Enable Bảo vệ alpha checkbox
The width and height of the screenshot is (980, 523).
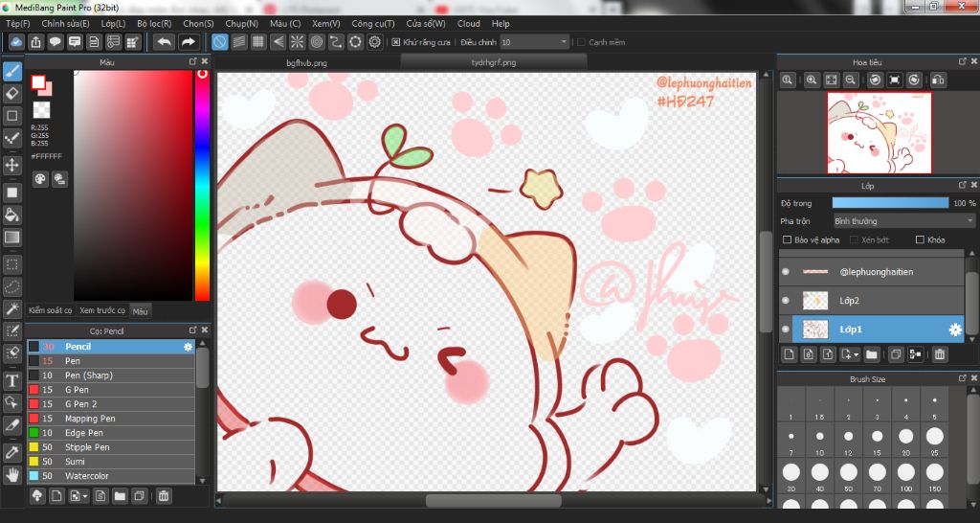pos(787,239)
